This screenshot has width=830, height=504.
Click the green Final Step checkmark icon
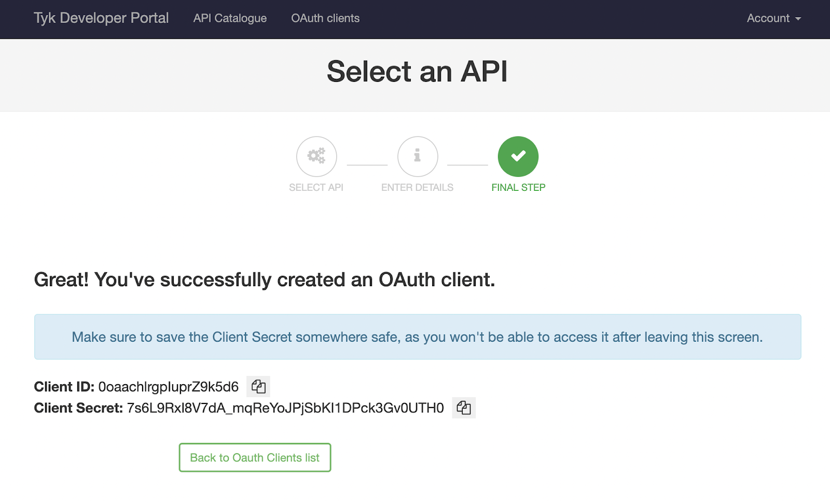(518, 157)
